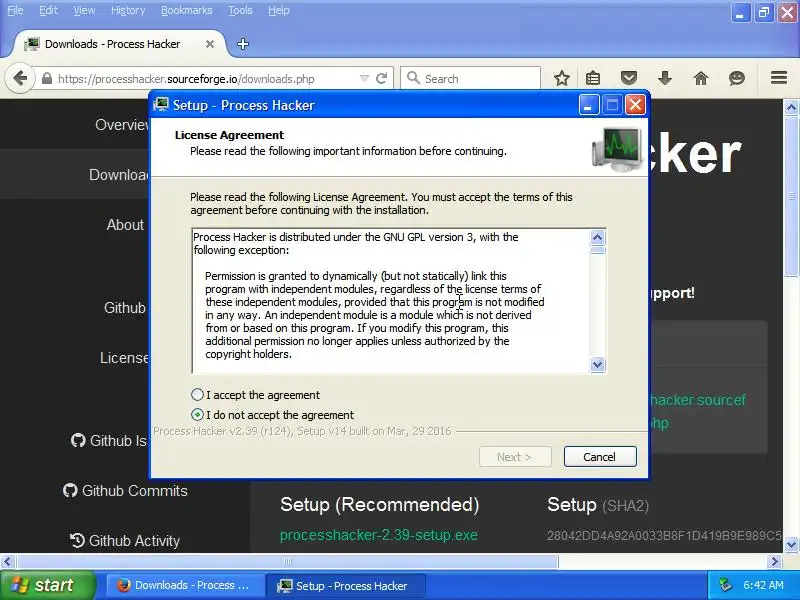
Task: Close the Downloads - Process Hacker tab
Action: [x=210, y=44]
